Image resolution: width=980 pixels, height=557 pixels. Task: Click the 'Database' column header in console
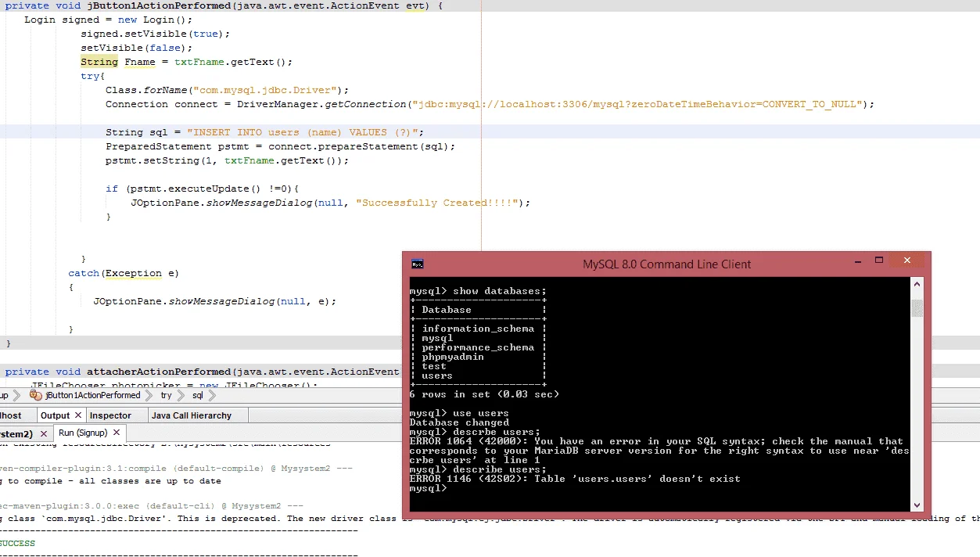pyautogui.click(x=447, y=310)
